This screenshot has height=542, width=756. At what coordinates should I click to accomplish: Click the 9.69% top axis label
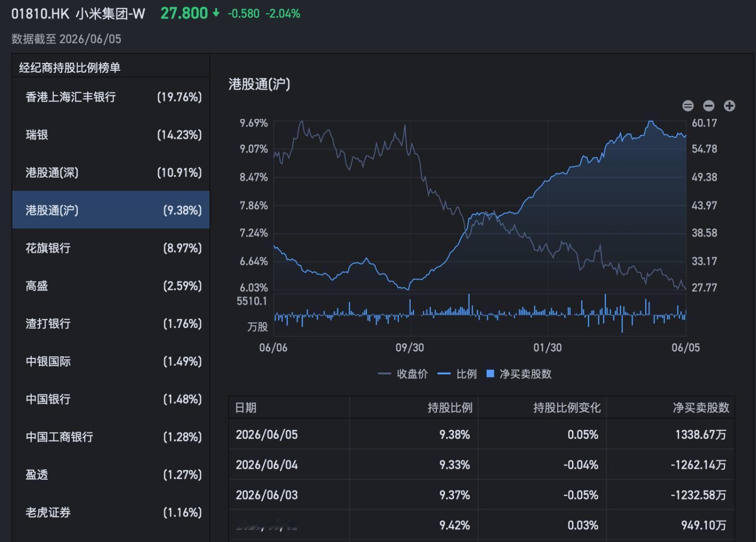(x=254, y=123)
